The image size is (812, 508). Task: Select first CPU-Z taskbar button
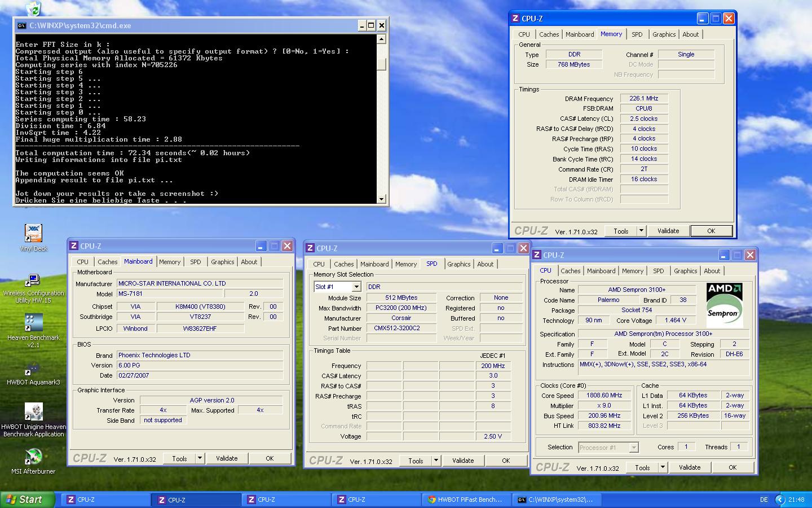click(x=105, y=500)
